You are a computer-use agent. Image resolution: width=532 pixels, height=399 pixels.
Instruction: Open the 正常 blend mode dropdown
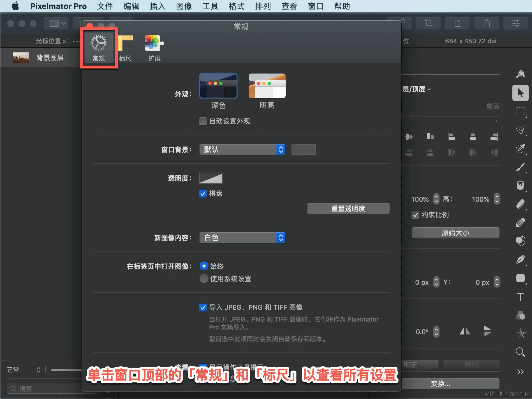[24, 370]
